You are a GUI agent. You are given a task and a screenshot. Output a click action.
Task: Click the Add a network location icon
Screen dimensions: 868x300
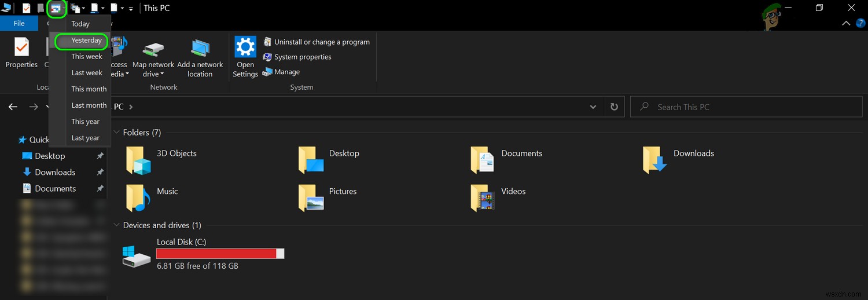(x=200, y=49)
